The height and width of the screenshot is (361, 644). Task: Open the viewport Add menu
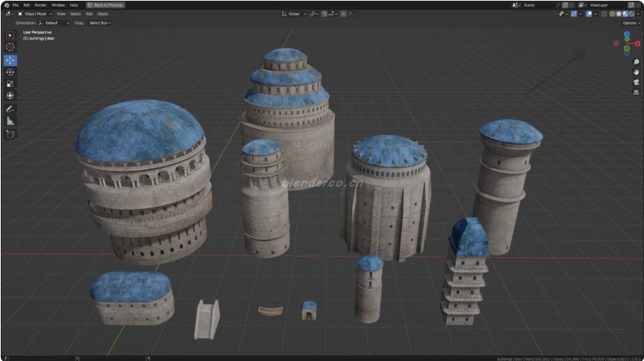coord(89,14)
